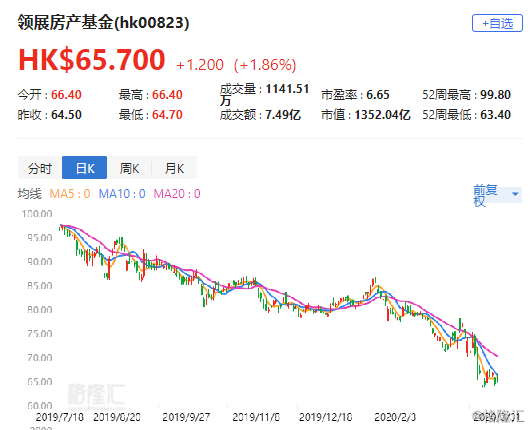Viewport: 532px width, 430px height.
Task: Click the 市盈率 value 6.65
Action: click(x=378, y=95)
